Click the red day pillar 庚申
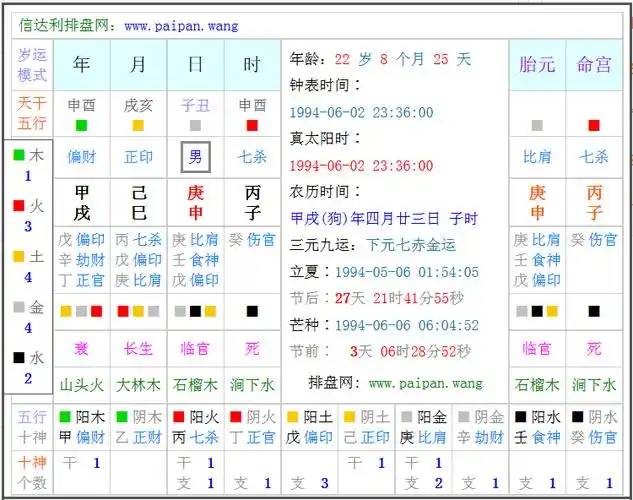 click(x=196, y=203)
